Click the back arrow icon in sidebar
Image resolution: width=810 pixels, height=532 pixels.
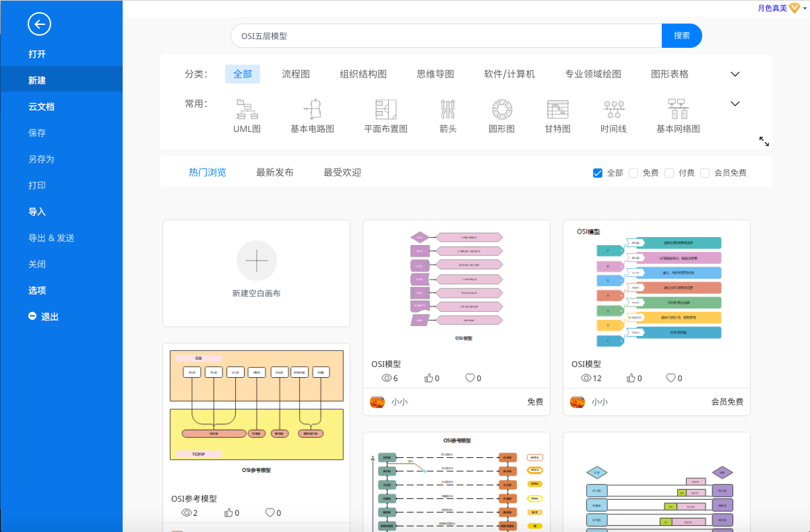(39, 25)
